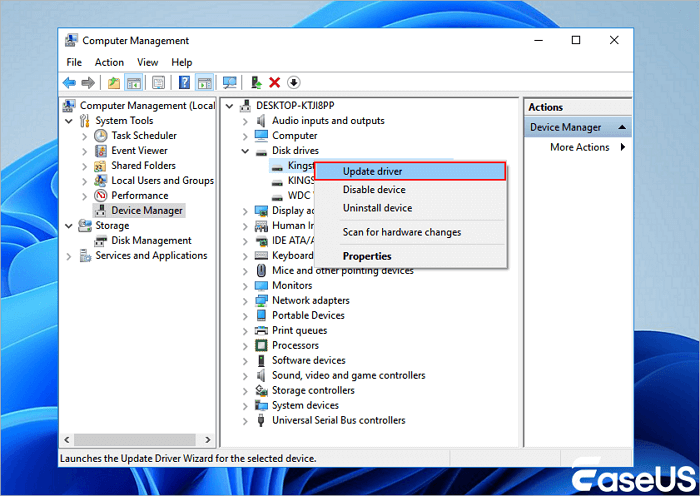Click More Actions in Actions pane
The height and width of the screenshot is (496, 700).
[579, 147]
